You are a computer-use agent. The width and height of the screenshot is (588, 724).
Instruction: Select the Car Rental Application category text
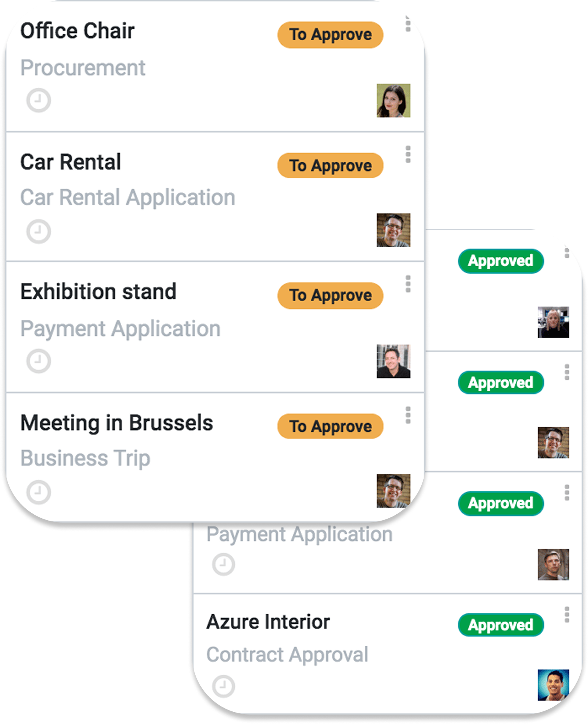click(x=128, y=197)
